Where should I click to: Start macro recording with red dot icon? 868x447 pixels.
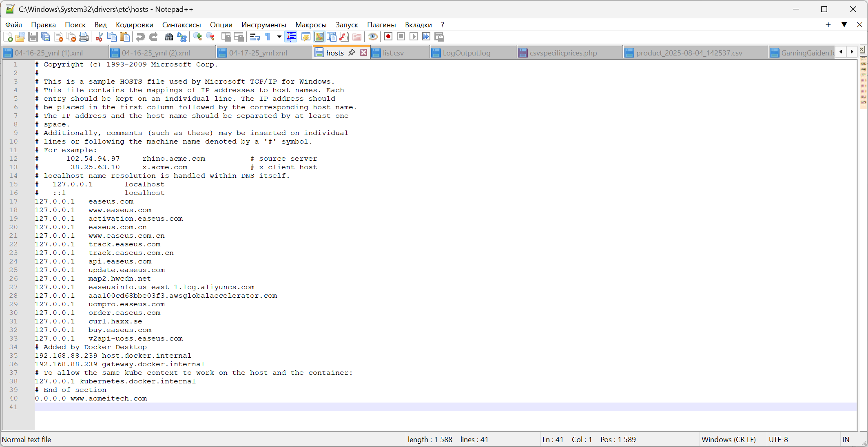click(x=388, y=37)
